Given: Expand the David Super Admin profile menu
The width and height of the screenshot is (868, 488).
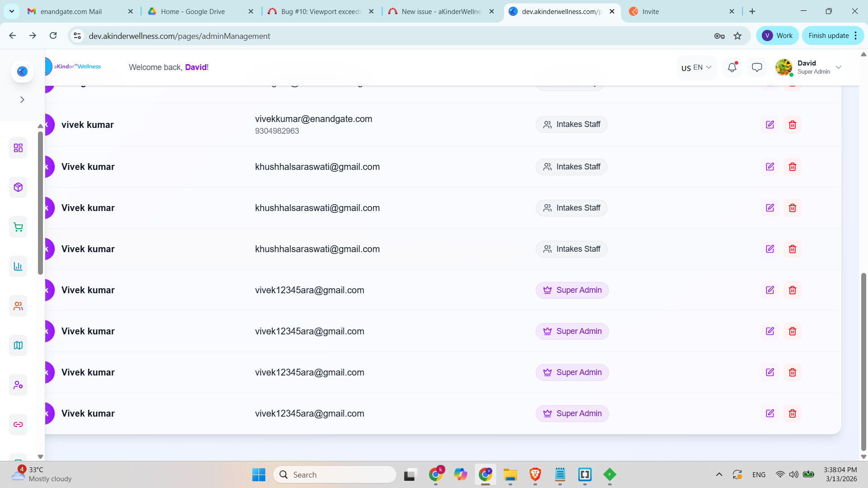Looking at the screenshot, I should click(838, 67).
